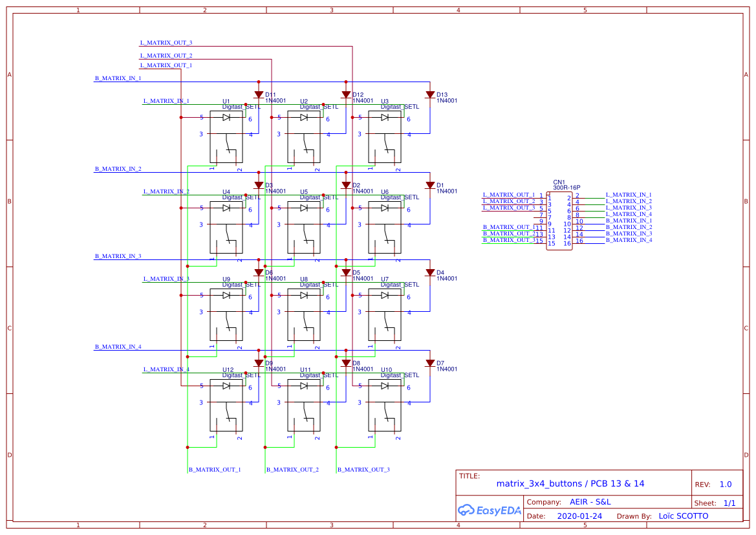Select the D7 1N4001 diode in bottom row
Screen dimensions: 756x535
pos(430,363)
